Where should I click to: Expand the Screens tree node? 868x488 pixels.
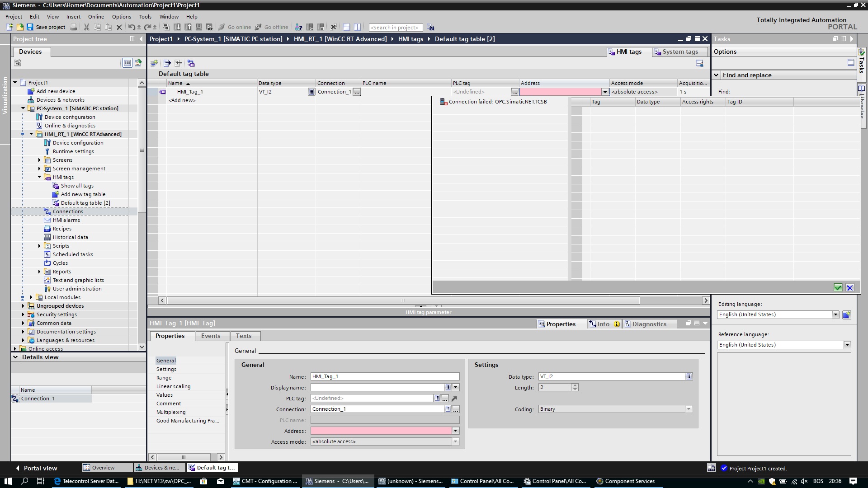pos(39,160)
